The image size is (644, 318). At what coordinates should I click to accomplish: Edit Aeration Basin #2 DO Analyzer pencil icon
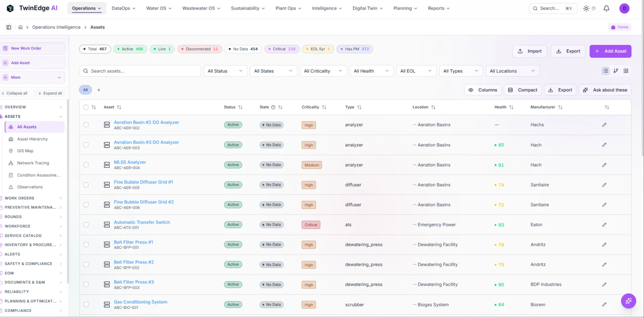click(604, 125)
